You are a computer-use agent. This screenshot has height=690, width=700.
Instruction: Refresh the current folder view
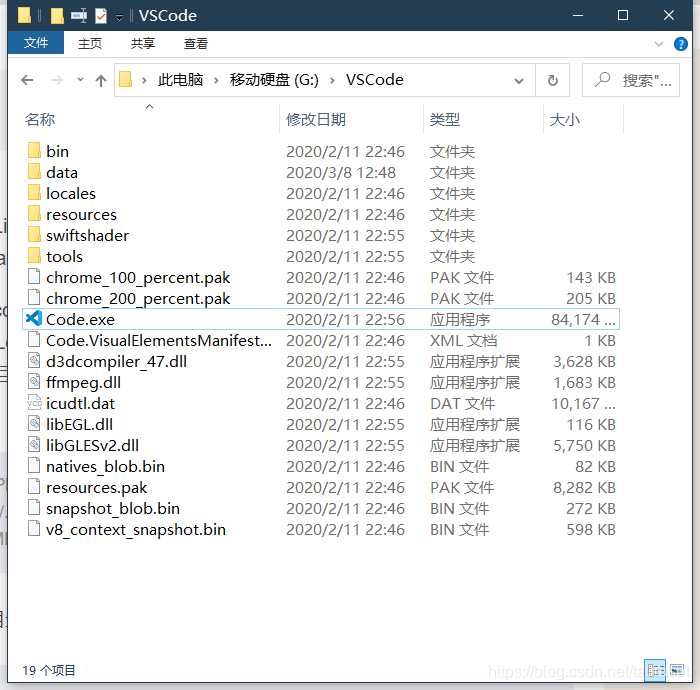click(x=553, y=80)
